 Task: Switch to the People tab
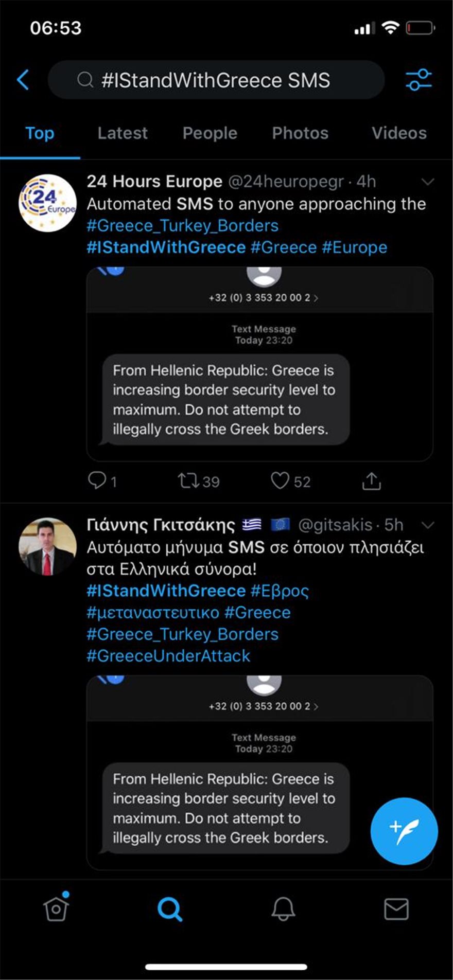[x=210, y=133]
